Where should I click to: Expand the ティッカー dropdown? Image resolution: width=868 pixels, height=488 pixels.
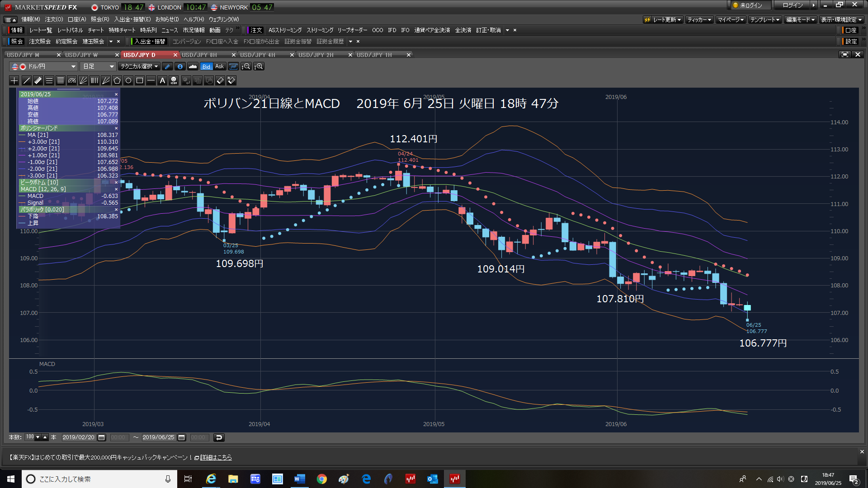pos(699,19)
